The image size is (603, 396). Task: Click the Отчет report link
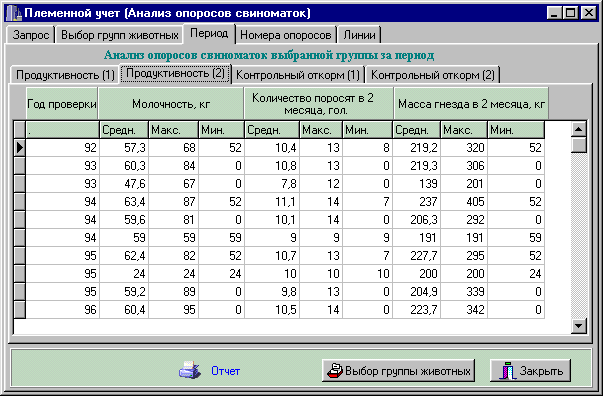[x=225, y=371]
